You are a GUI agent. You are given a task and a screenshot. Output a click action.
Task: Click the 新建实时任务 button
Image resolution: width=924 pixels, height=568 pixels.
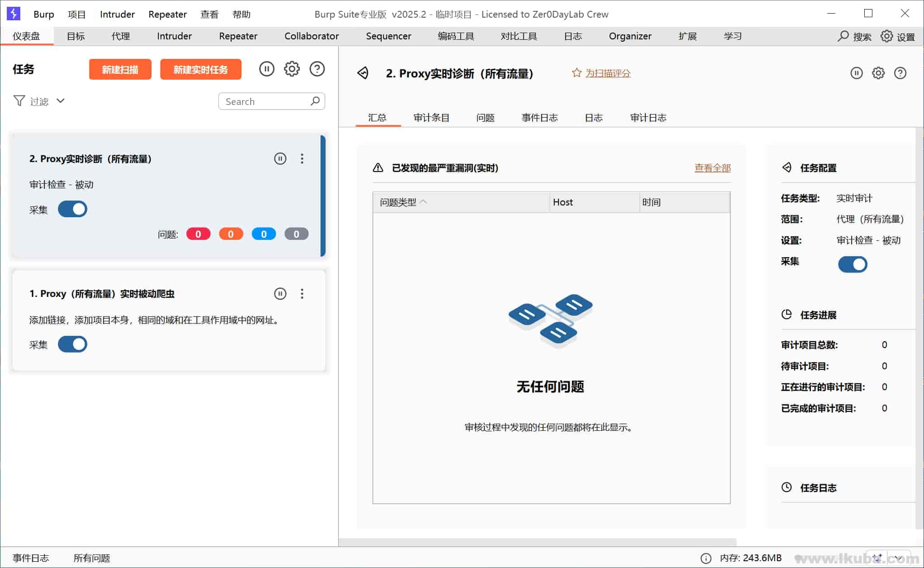pos(201,69)
